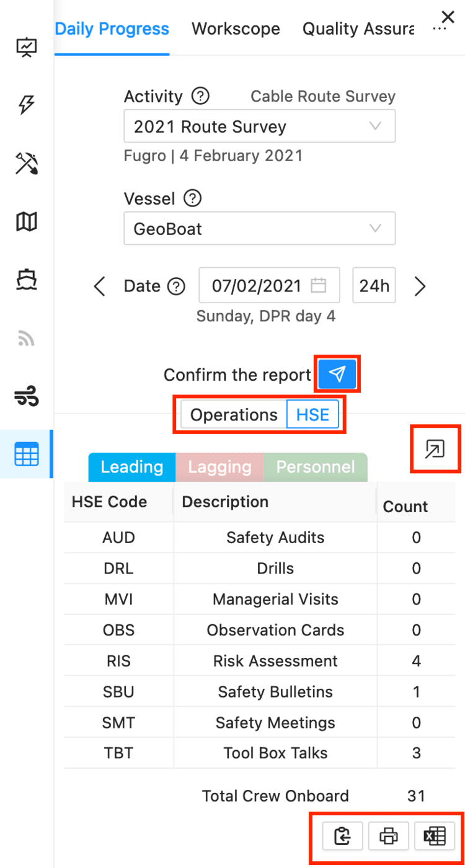Go to next date arrow
Viewport: 465px width, 868px height.
click(x=420, y=286)
